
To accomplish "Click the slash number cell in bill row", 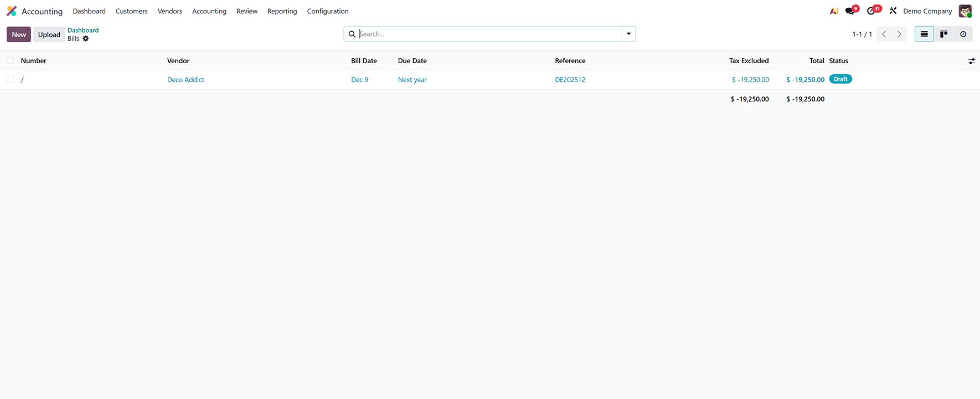I will point(22,80).
